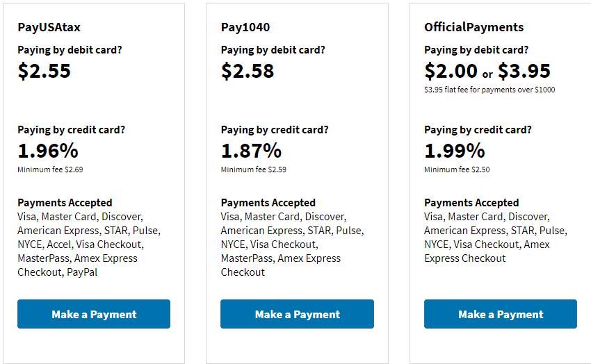The image size is (591, 364).
Task: Click the 1.87% credit card rate
Action: [x=251, y=151]
